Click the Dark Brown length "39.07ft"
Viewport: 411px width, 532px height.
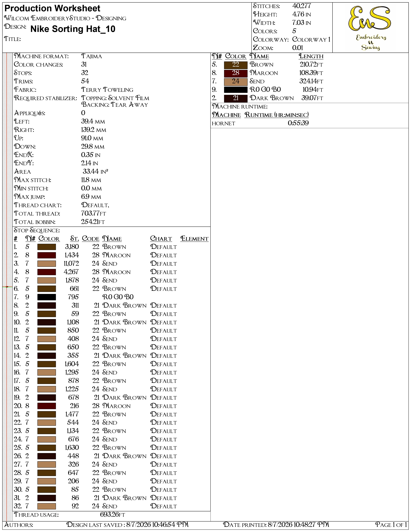[x=312, y=98]
